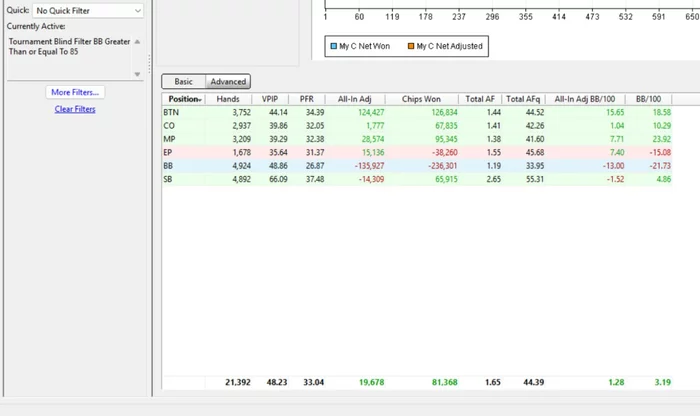Click the 21,392 total hands value
Screen dimensions: 700x416
click(238, 383)
